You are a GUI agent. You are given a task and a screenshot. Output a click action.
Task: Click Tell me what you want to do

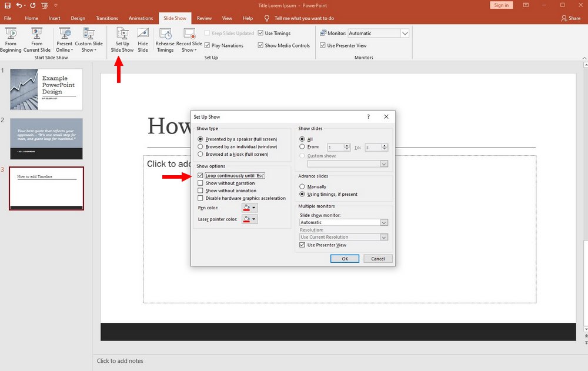[304, 18]
